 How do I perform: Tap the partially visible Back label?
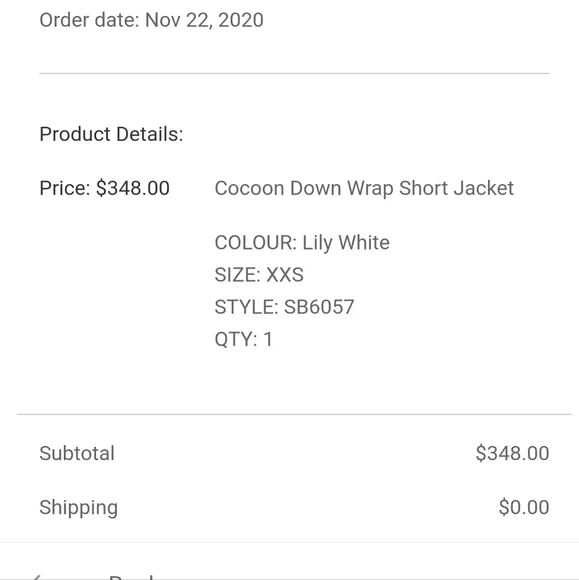(131, 577)
